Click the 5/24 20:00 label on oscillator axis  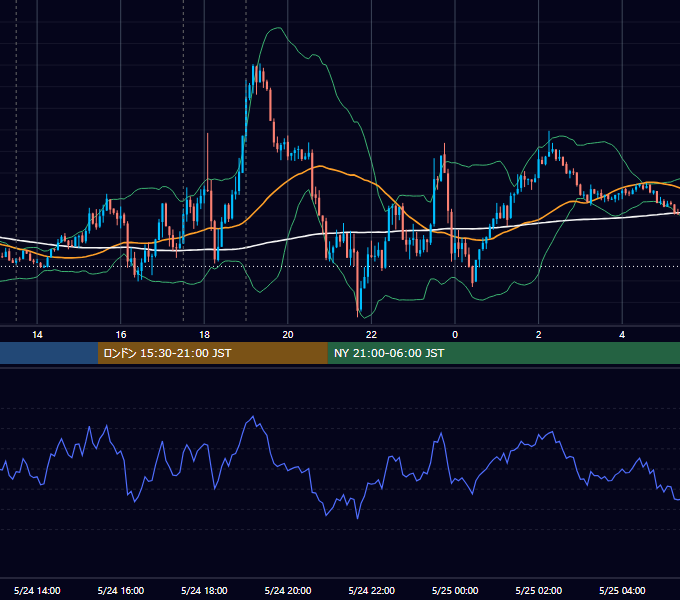[x=288, y=590]
